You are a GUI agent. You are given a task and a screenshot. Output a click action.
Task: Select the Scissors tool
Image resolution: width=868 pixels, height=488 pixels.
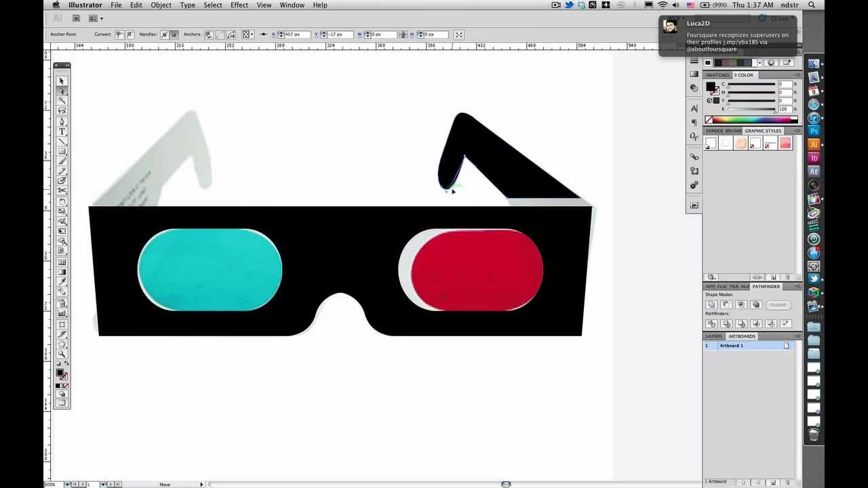point(62,191)
